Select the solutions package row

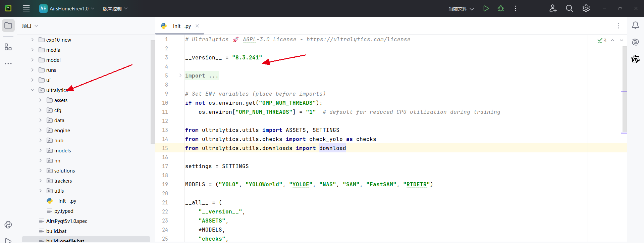pyautogui.click(x=86, y=171)
